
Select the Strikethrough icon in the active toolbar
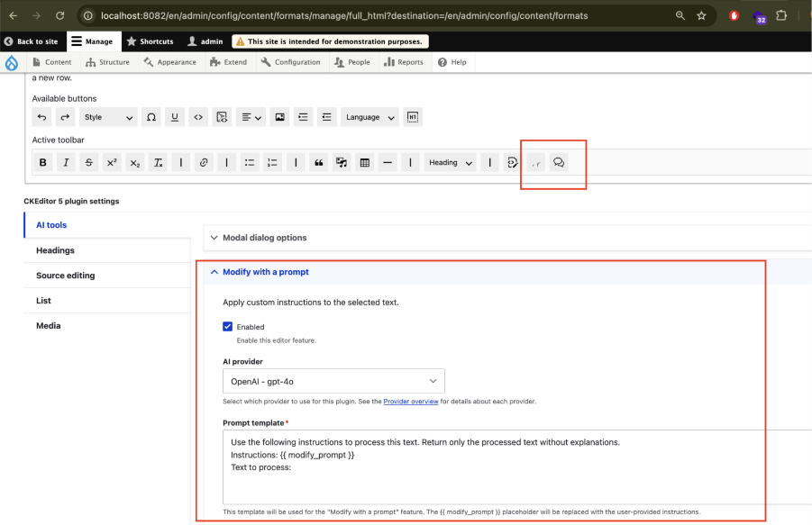point(87,162)
